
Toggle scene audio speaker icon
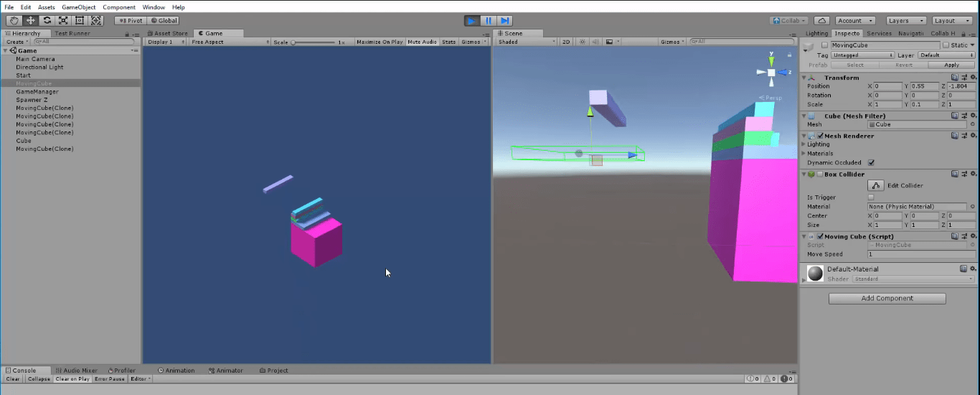(x=595, y=42)
